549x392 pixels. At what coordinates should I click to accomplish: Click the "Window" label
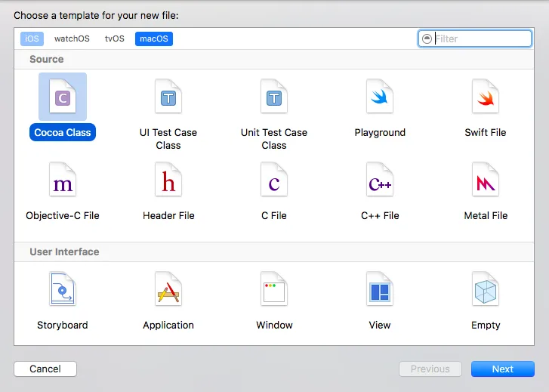click(x=274, y=325)
